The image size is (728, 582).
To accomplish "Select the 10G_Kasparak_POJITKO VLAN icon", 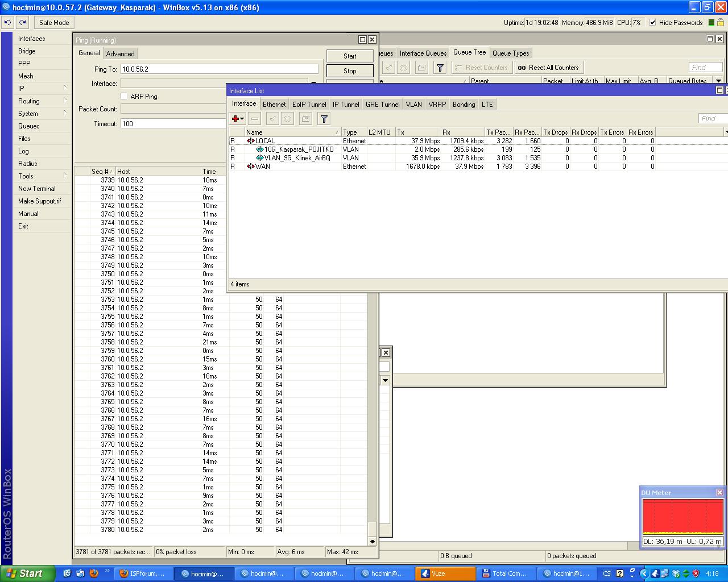I will 259,149.
